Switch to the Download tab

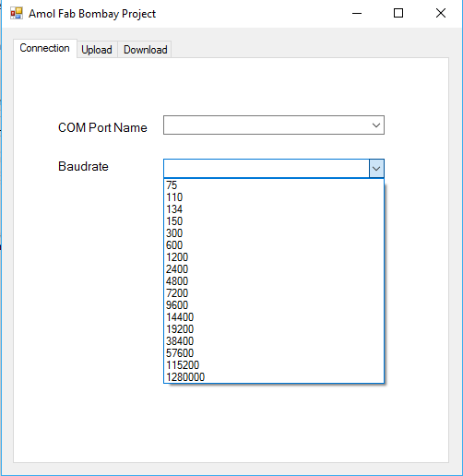click(x=145, y=50)
